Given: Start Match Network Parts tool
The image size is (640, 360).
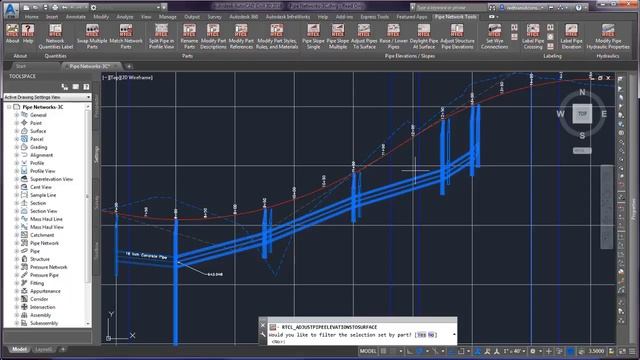Looking at the screenshot, I should [x=126, y=36].
